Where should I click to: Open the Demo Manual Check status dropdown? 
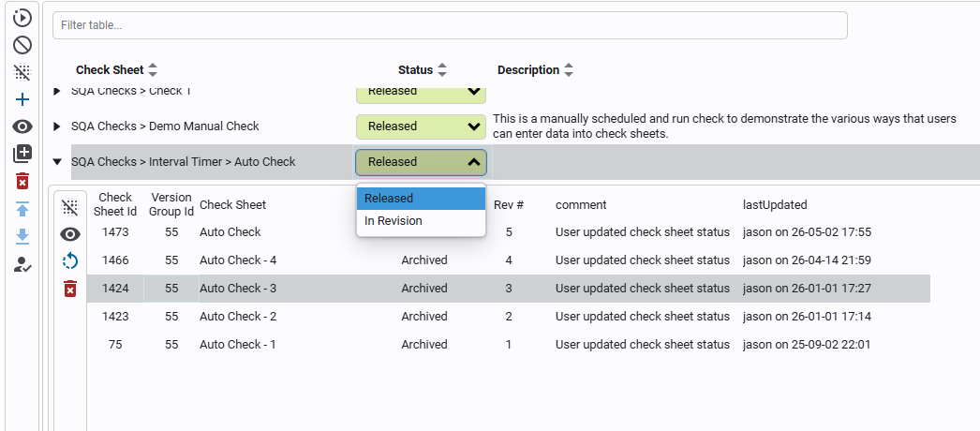tap(421, 126)
